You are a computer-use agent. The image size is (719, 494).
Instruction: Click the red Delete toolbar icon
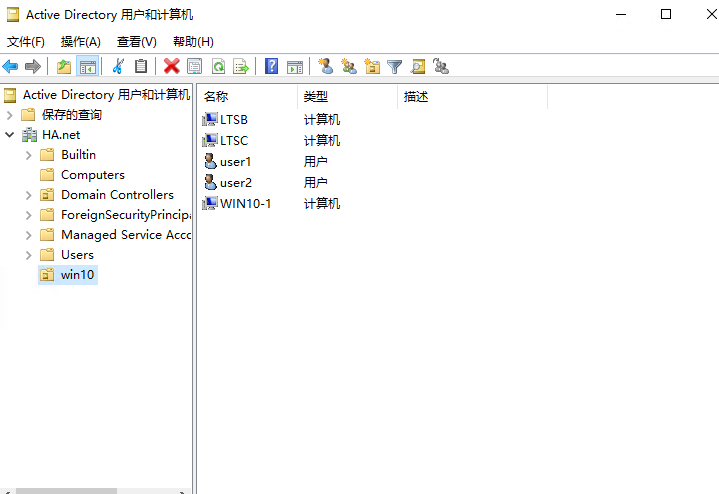(171, 66)
